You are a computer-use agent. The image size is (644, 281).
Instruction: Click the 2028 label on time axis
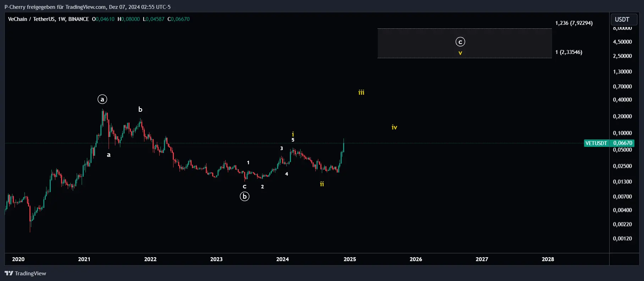(548, 259)
